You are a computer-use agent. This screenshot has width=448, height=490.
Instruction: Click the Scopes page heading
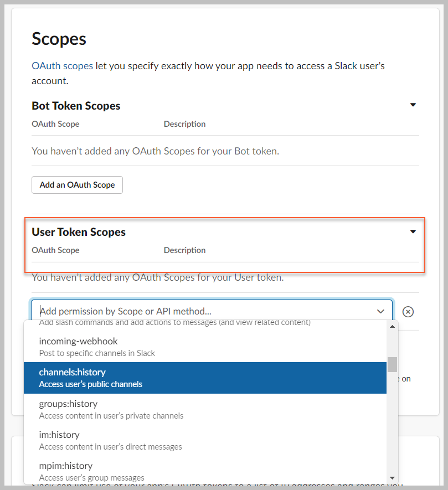click(59, 39)
